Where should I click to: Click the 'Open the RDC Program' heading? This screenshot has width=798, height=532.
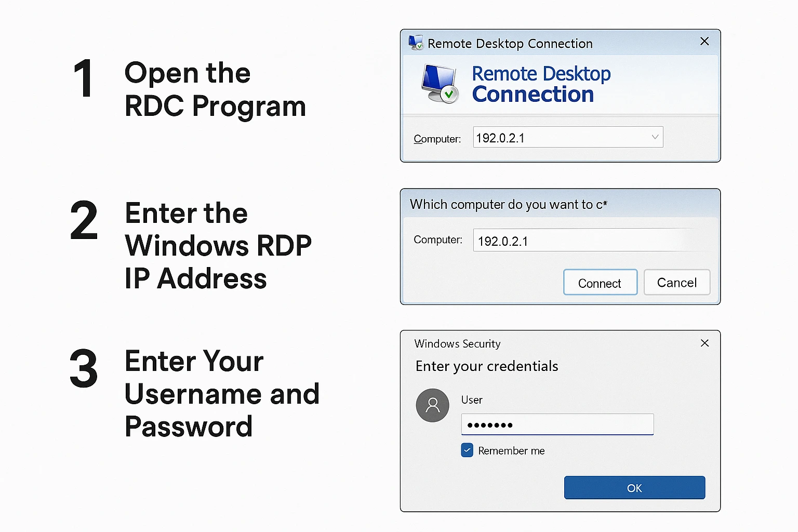pos(215,89)
